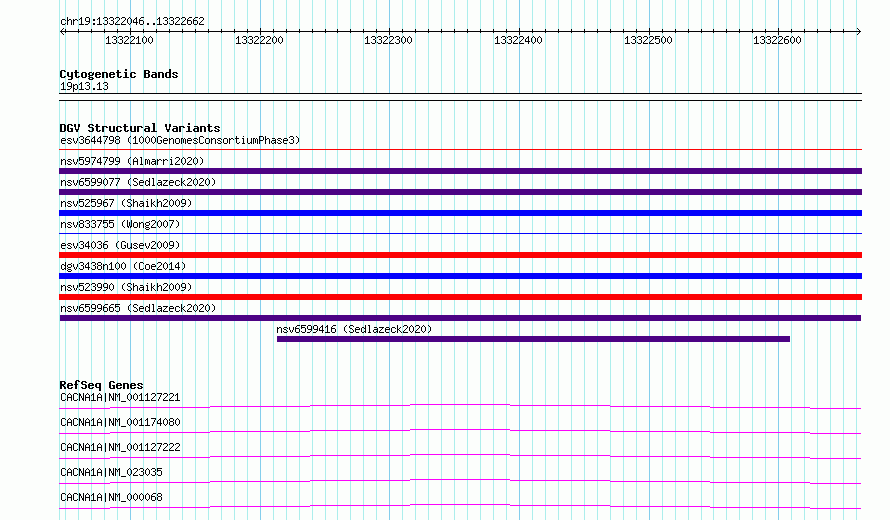Open the CACNA1A|NM_023035 transcript label
The height and width of the screenshot is (520, 890).
click(x=111, y=472)
